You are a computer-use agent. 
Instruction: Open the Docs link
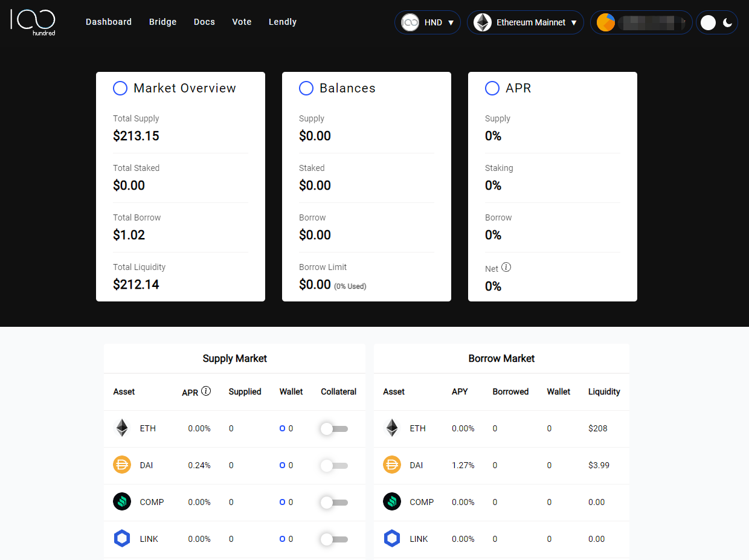point(204,22)
